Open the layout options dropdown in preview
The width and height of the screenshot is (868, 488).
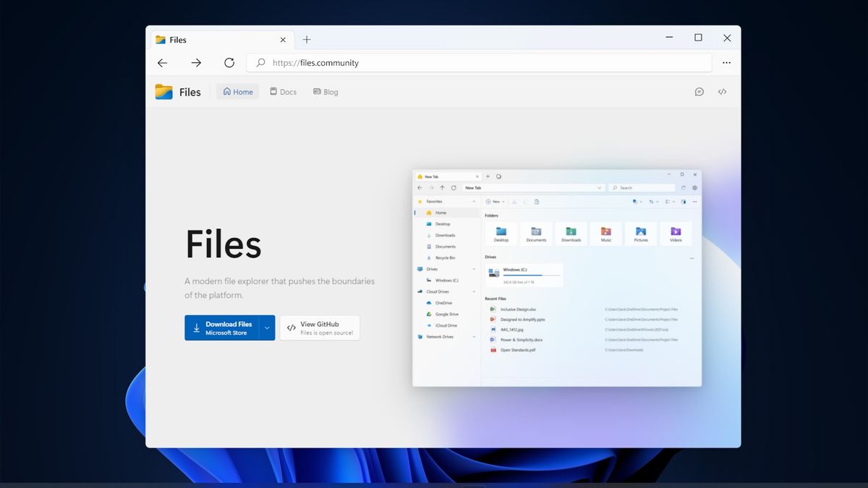(670, 202)
